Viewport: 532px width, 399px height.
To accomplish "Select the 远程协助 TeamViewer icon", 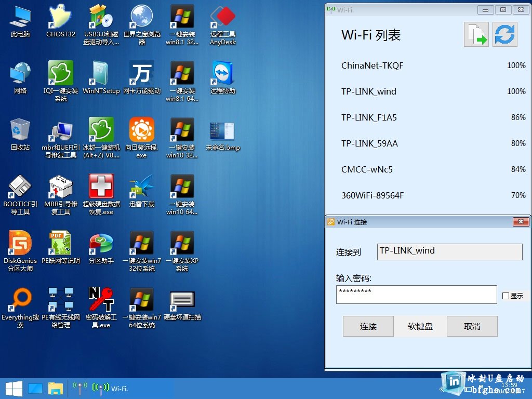I will pos(223,78).
